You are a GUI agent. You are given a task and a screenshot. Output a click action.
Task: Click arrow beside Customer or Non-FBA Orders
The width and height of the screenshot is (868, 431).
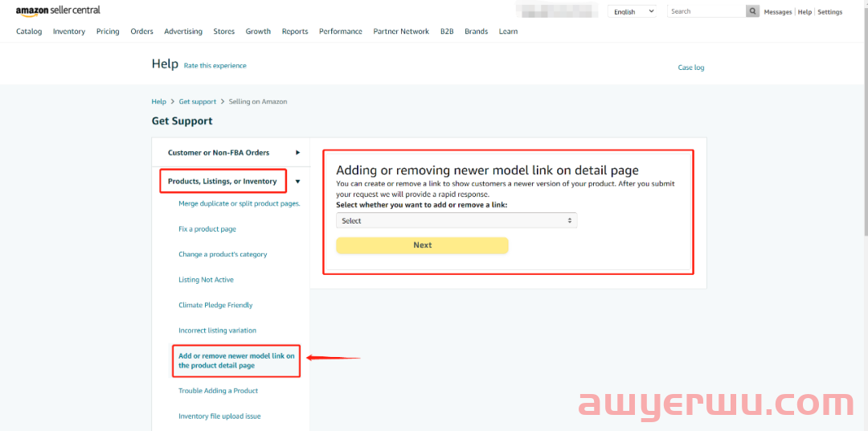pyautogui.click(x=298, y=152)
